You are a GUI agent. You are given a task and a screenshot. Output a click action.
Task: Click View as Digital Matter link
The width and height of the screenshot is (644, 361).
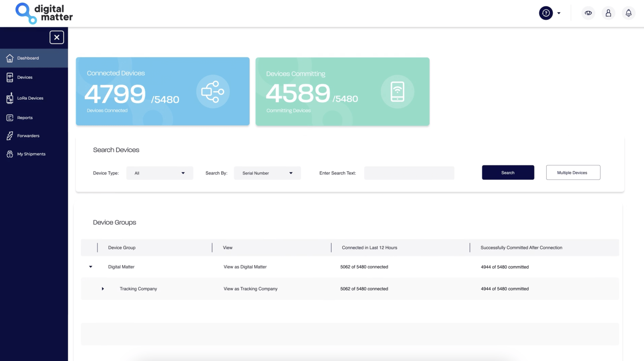pyautogui.click(x=245, y=267)
